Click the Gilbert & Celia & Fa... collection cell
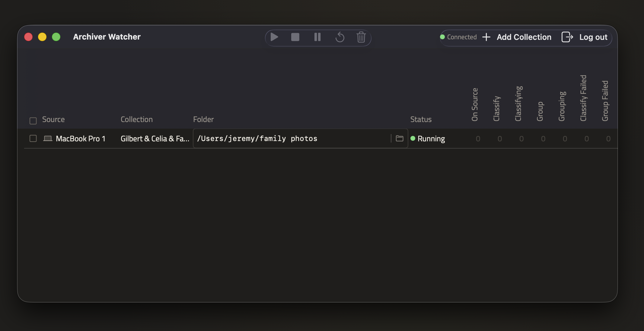This screenshot has height=331, width=644. 155,139
